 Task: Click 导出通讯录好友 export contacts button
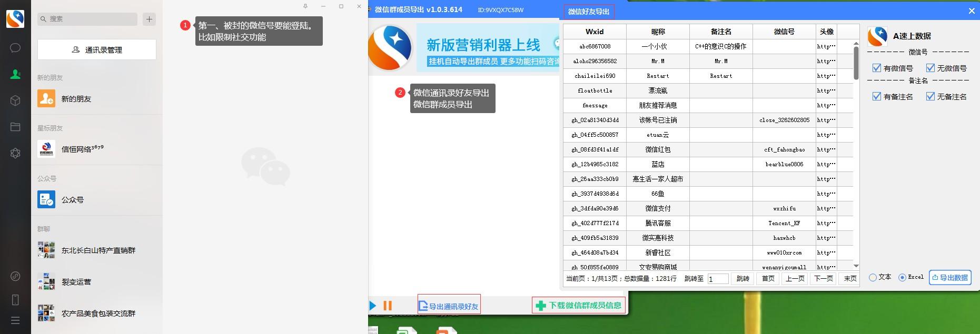point(449,306)
